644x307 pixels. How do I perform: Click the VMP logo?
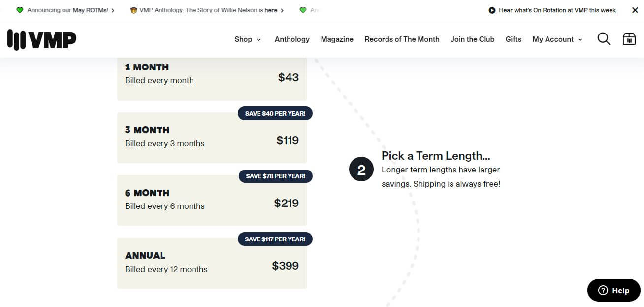tap(42, 39)
